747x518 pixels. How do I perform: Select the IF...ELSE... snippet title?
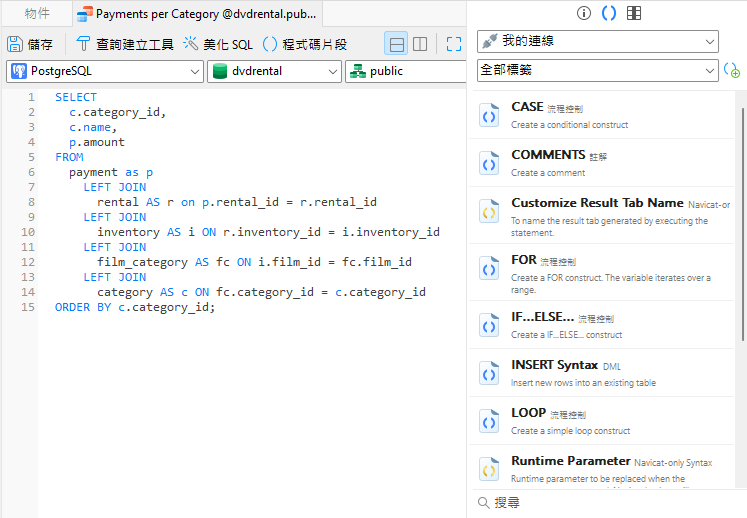pos(543,317)
